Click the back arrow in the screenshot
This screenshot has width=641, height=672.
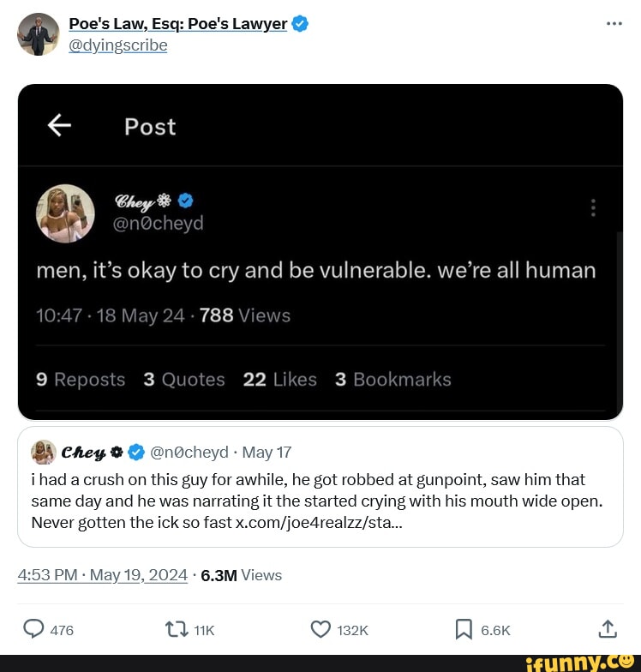pos(59,126)
